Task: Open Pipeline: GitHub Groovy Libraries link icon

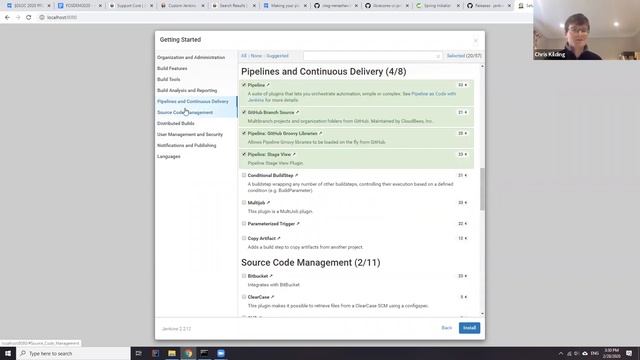Action: [x=321, y=133]
